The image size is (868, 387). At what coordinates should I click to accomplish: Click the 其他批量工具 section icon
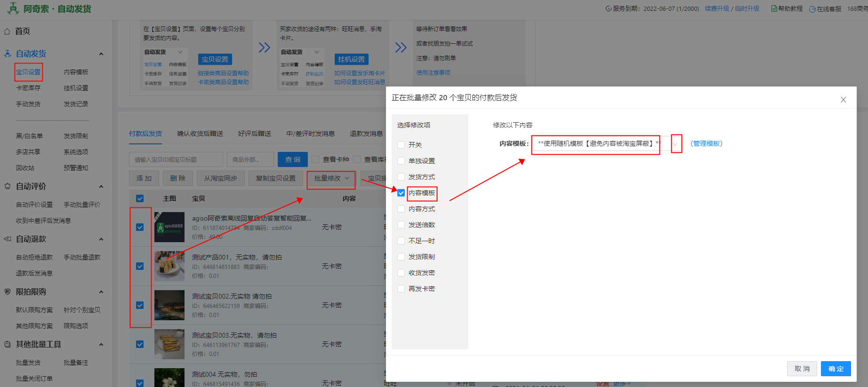[8, 344]
